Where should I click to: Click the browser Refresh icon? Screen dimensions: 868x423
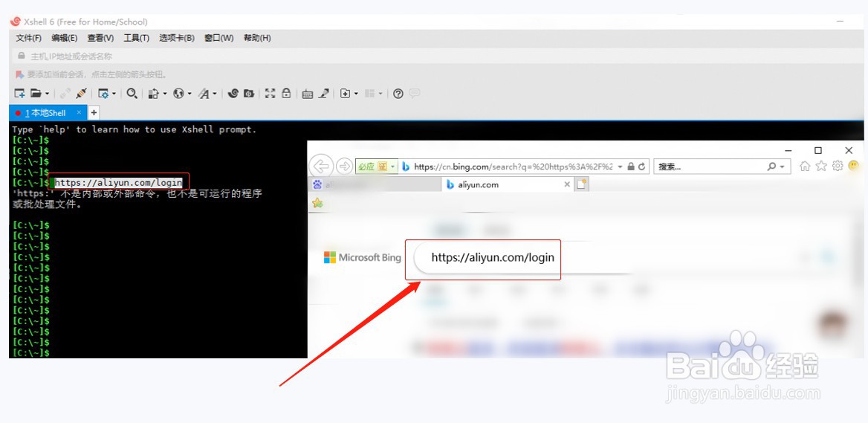pos(642,167)
